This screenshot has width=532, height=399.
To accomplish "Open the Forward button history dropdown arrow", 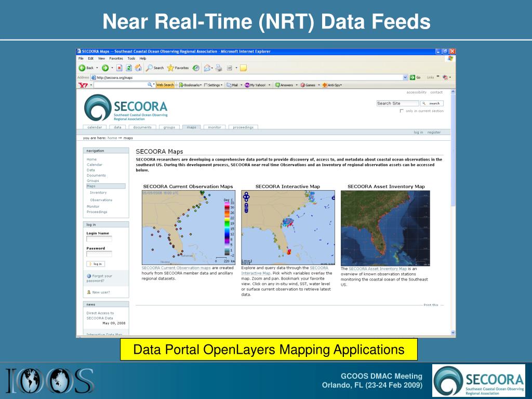I will [112, 68].
